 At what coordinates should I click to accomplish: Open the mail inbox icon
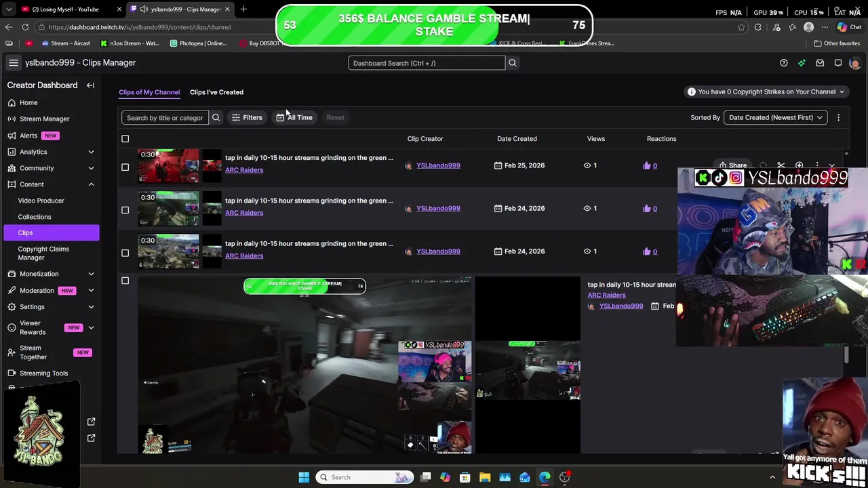tap(820, 63)
